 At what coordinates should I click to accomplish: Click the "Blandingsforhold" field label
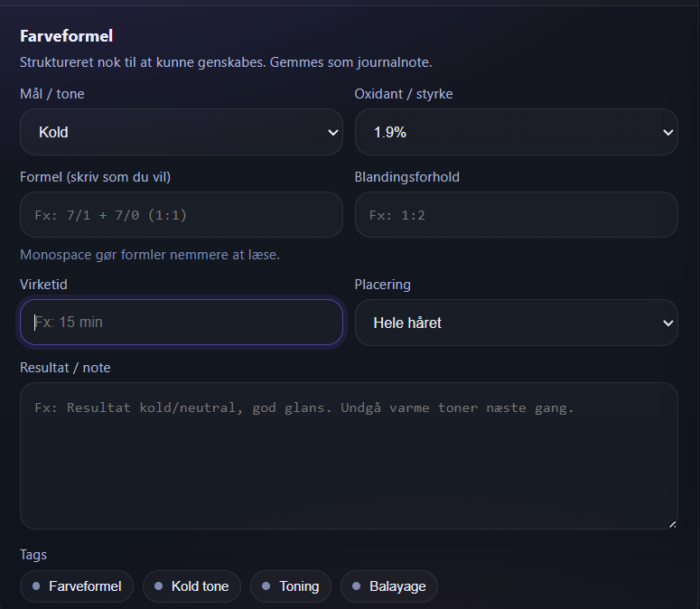406,177
